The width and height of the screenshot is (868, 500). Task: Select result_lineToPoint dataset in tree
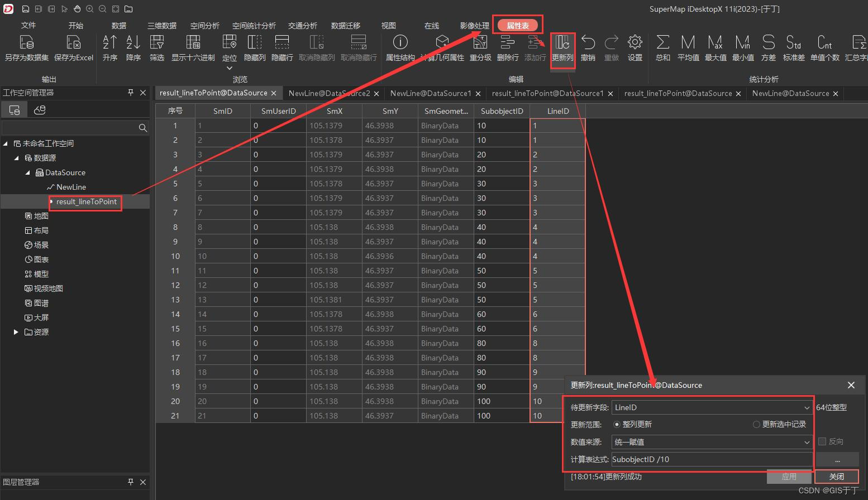pos(87,201)
